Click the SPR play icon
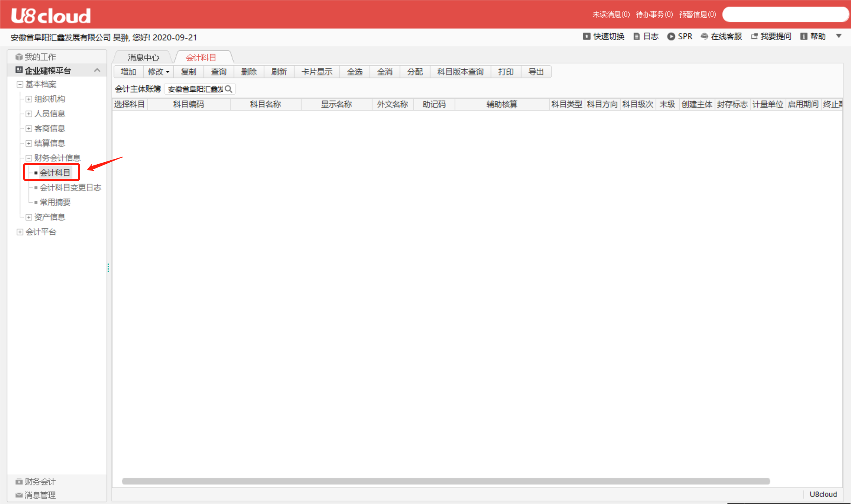 point(671,37)
